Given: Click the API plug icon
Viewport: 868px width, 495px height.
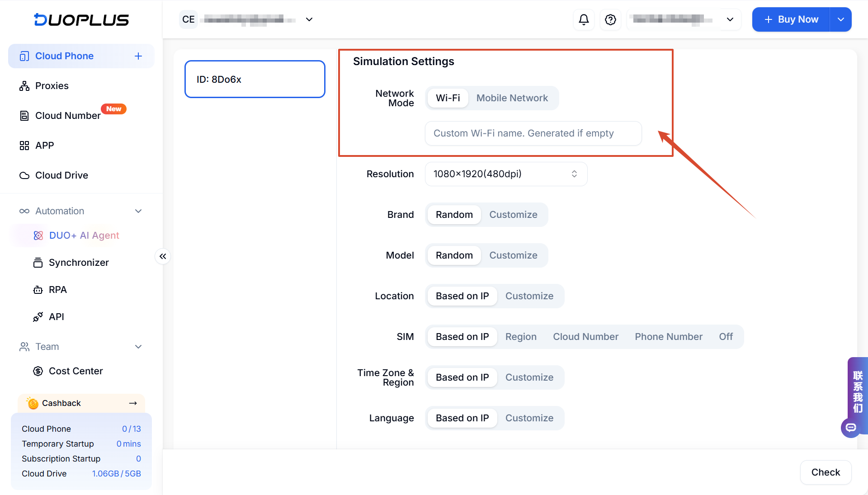Looking at the screenshot, I should coord(38,317).
